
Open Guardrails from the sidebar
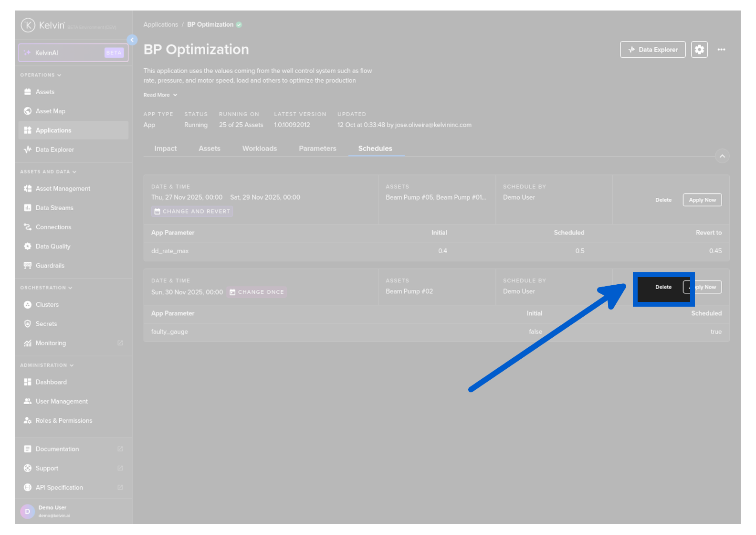(50, 266)
